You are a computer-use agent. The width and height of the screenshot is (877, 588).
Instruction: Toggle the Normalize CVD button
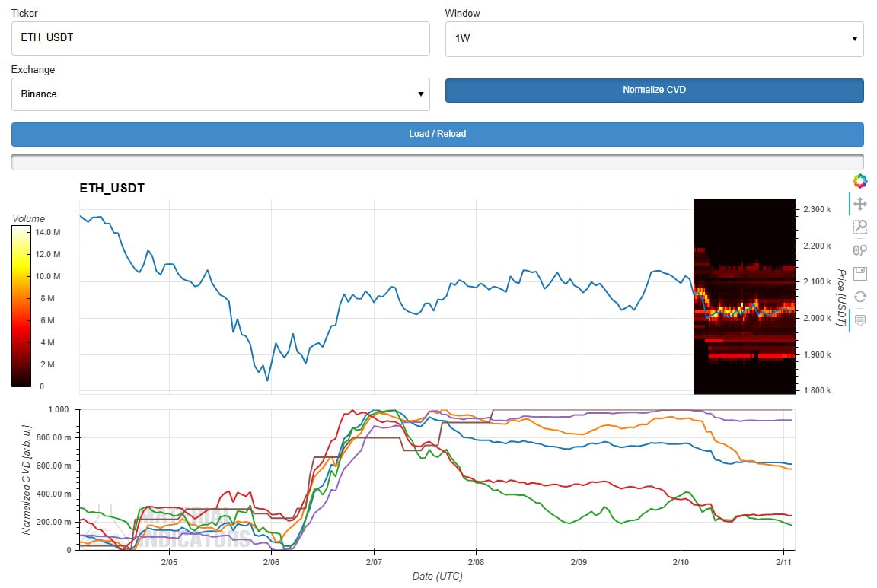(x=654, y=90)
